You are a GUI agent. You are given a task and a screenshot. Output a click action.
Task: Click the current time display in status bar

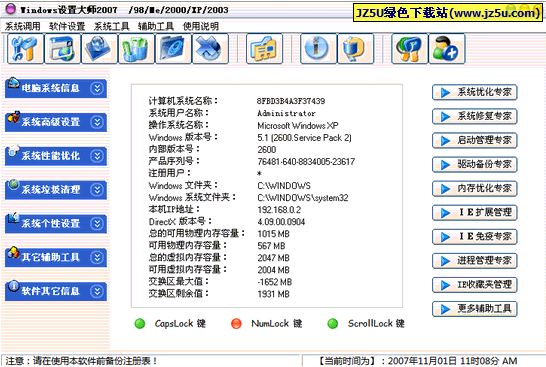coord(418,361)
